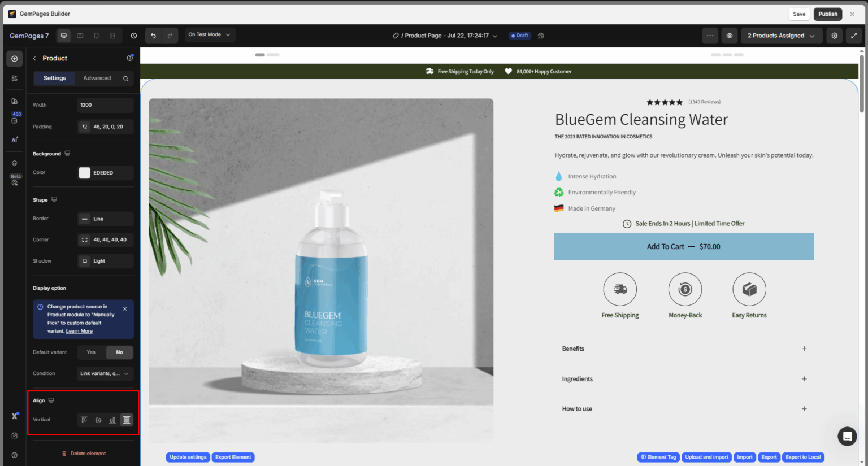The width and height of the screenshot is (868, 466).
Task: Click Export to Local button
Action: pos(803,458)
